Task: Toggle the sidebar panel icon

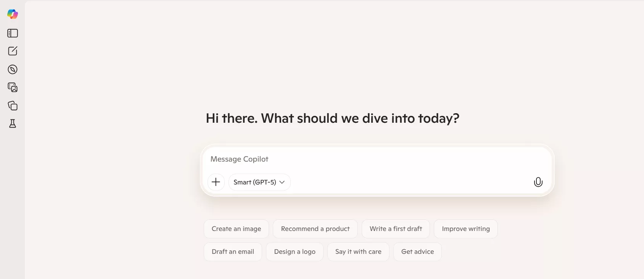Action: pos(13,33)
